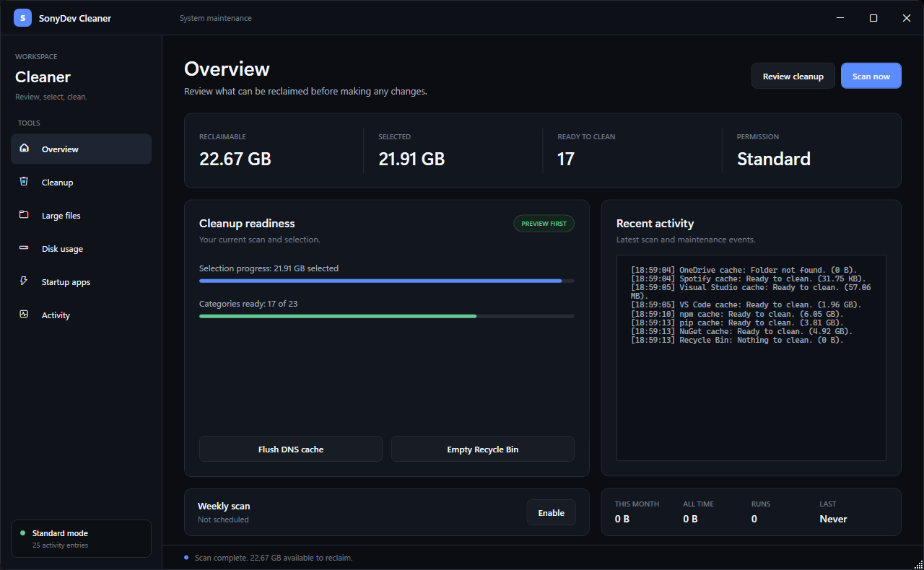The width and height of the screenshot is (924, 570).
Task: Click the Cleanup readiness heading
Action: click(247, 224)
